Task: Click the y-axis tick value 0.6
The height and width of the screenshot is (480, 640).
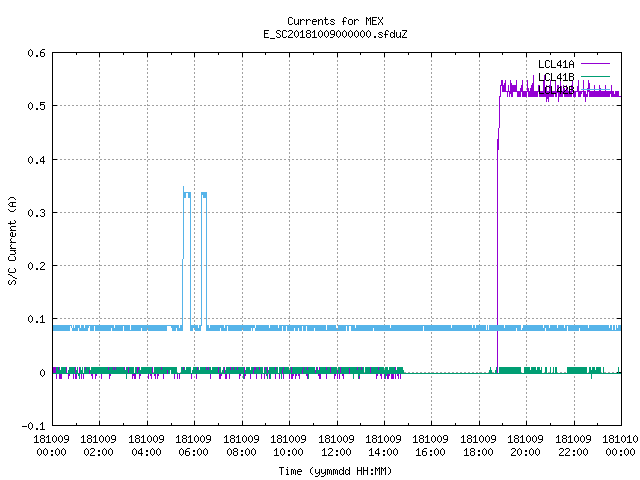Action: tap(36, 53)
